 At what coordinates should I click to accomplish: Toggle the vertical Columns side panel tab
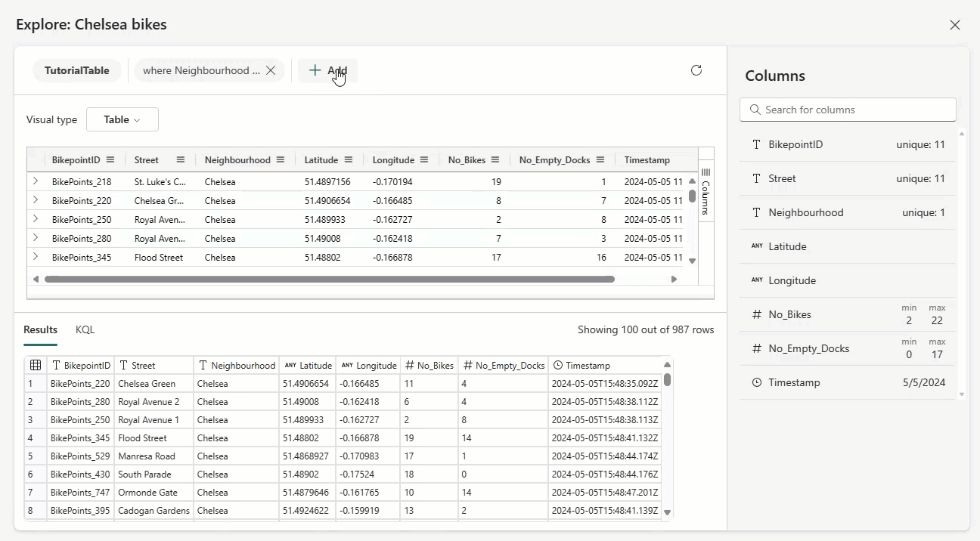coord(706,193)
